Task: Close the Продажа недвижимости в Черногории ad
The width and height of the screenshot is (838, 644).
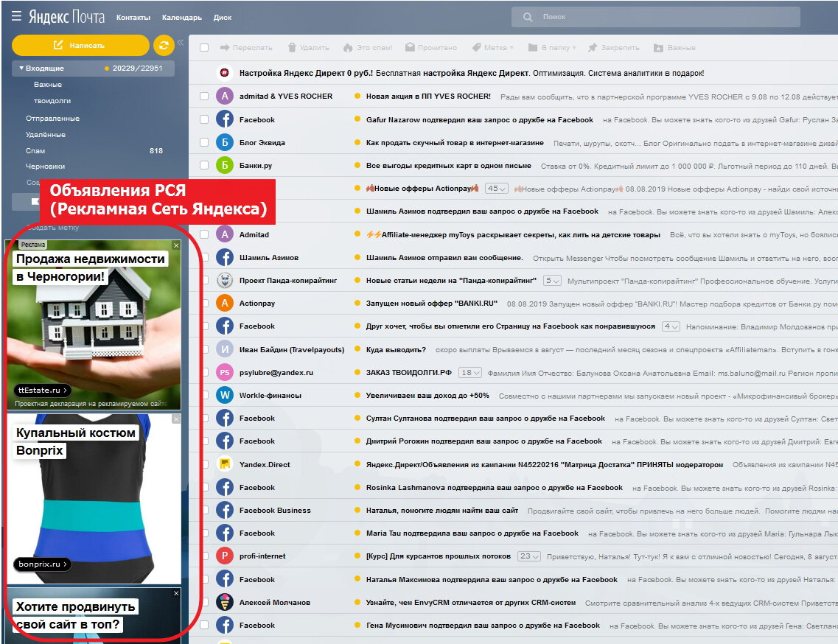Action: [x=176, y=245]
